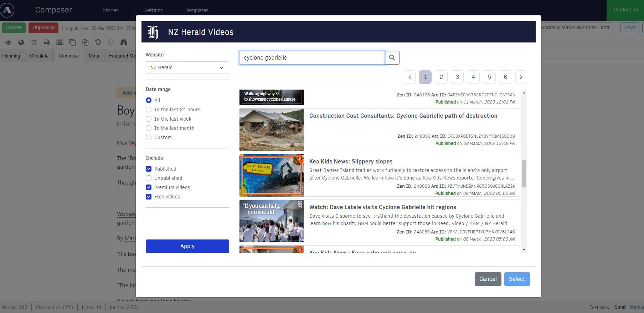Click the Cancel button

488,279
